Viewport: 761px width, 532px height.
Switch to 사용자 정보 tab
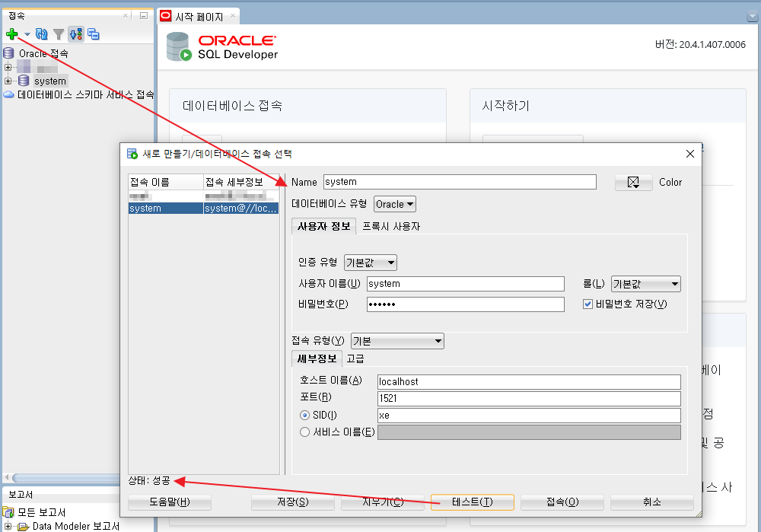click(x=323, y=227)
